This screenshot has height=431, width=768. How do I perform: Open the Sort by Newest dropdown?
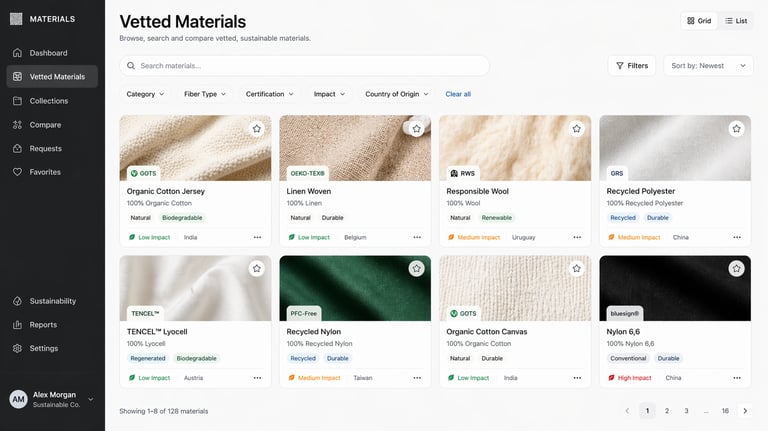click(708, 66)
